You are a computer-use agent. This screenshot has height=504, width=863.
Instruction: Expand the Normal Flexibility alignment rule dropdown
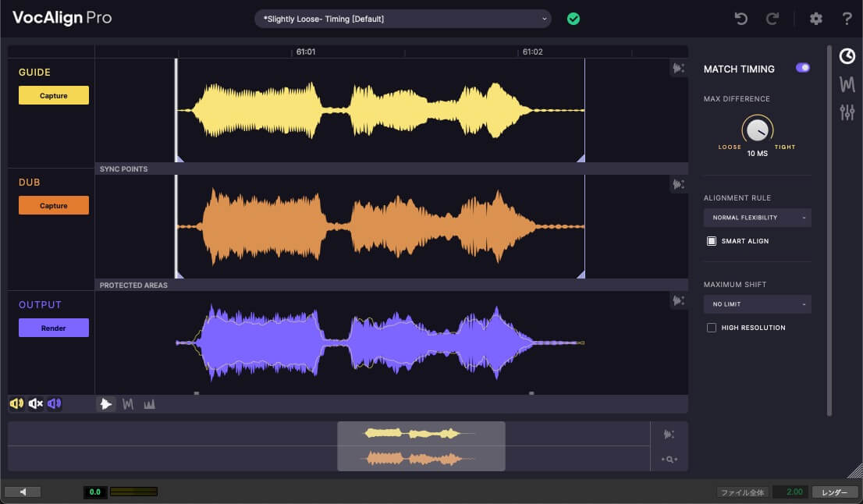point(757,218)
